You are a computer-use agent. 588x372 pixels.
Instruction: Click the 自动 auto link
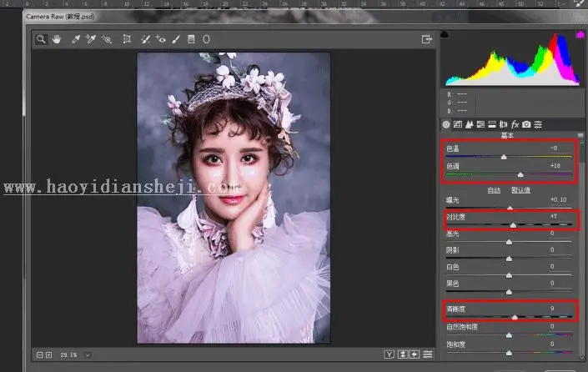pos(494,190)
